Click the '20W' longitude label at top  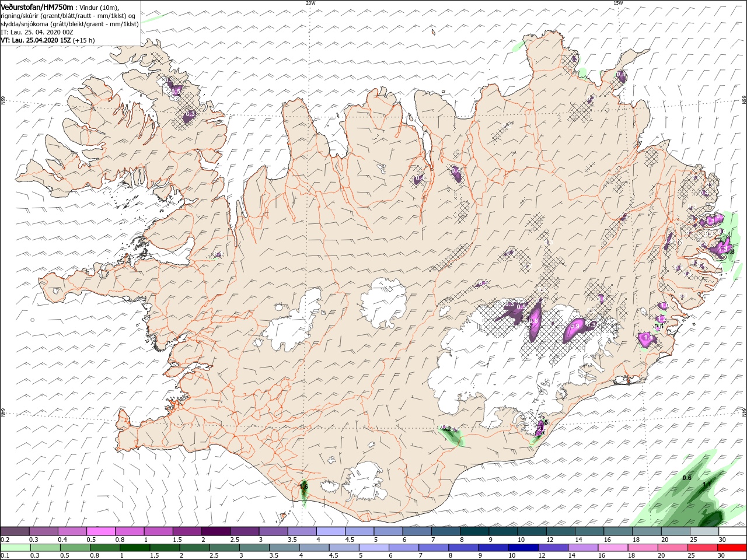[x=310, y=3]
